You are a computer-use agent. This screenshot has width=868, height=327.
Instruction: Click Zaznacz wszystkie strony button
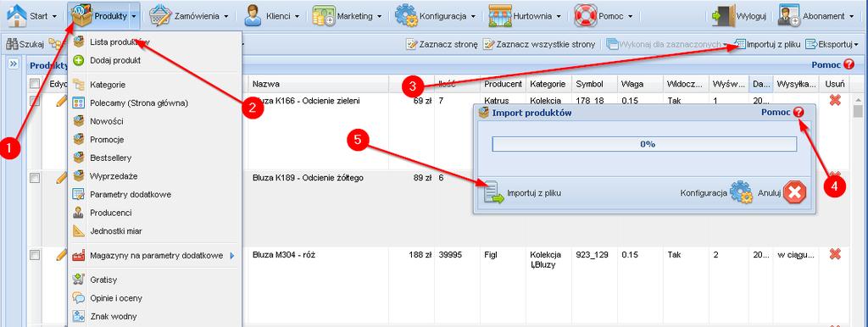pos(539,44)
